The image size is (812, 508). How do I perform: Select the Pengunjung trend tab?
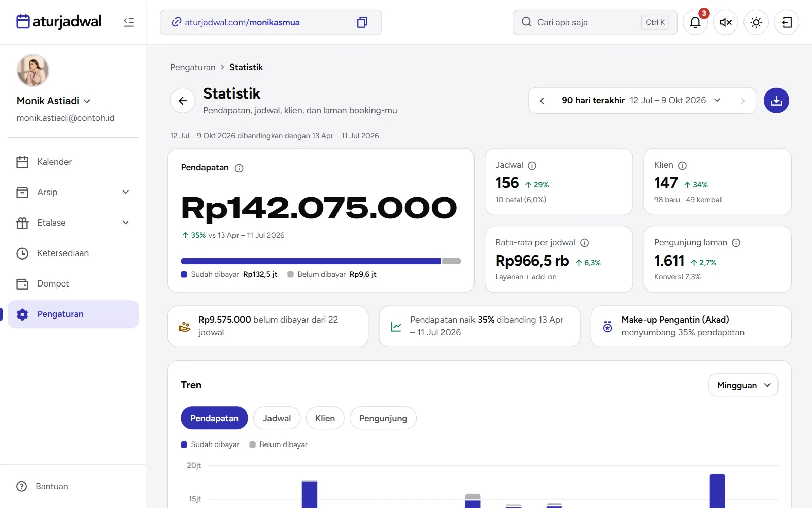383,418
